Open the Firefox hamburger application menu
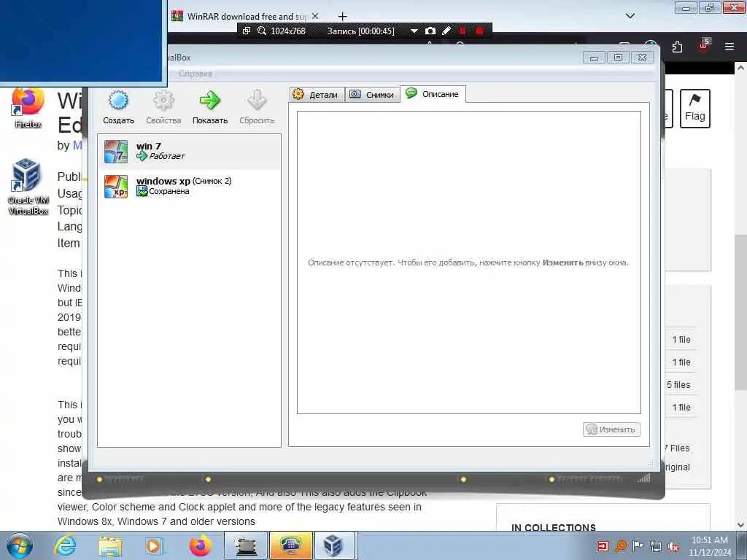747x560 pixels. click(x=729, y=46)
